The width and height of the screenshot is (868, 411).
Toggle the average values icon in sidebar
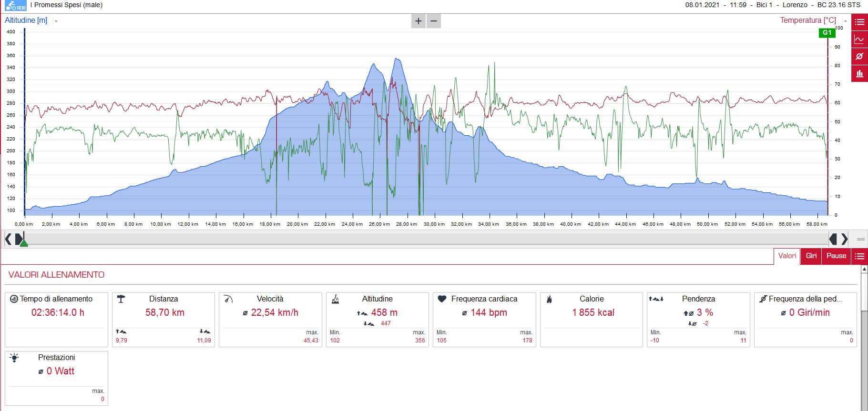(859, 56)
